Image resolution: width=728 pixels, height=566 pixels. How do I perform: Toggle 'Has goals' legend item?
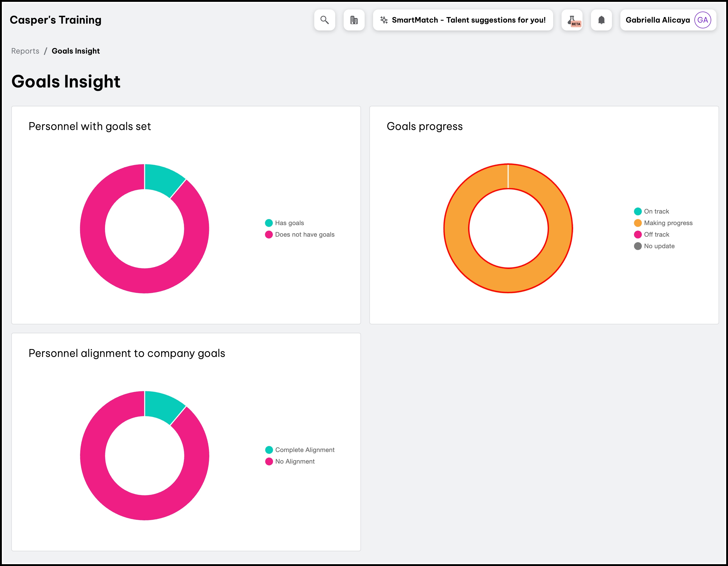289,223
